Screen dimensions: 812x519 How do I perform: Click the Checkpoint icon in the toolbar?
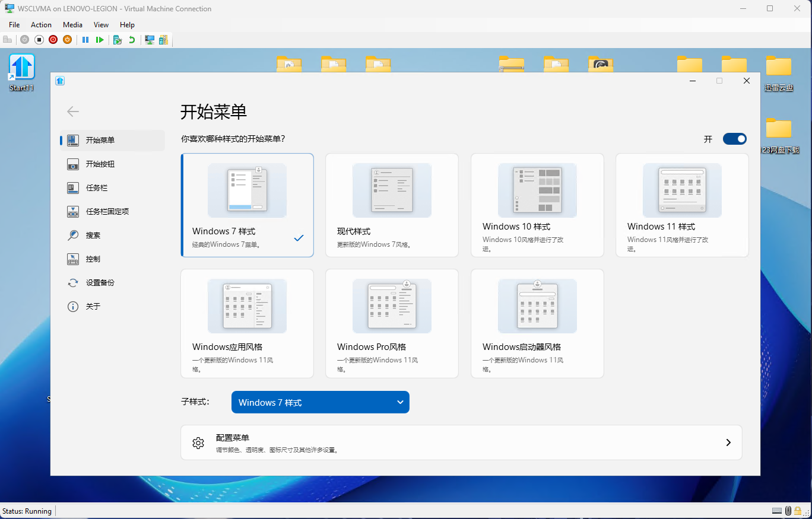click(117, 40)
